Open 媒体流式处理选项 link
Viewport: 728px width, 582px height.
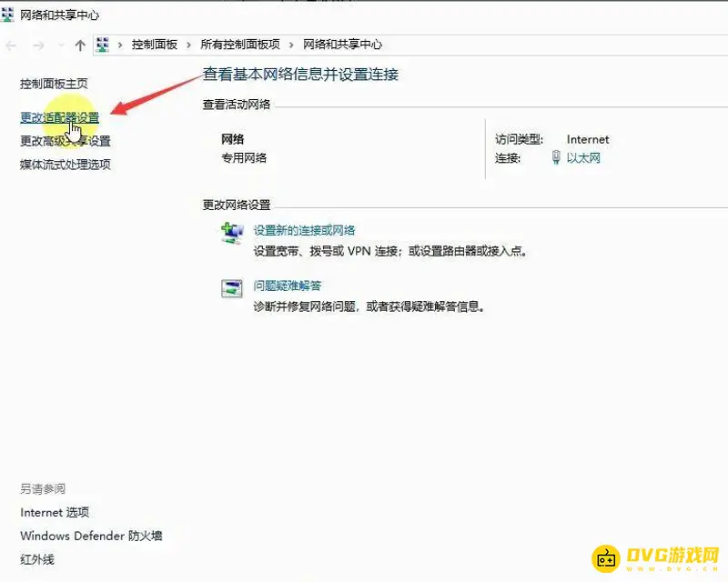[x=65, y=165]
